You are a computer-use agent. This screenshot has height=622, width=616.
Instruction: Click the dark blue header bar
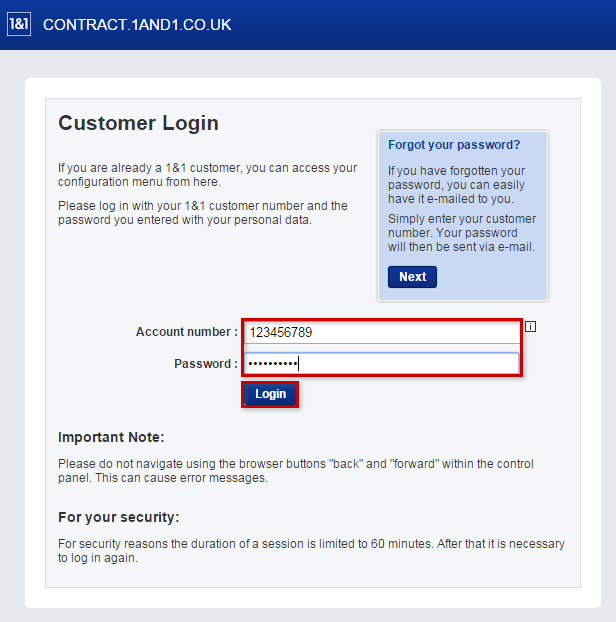(x=420, y=24)
